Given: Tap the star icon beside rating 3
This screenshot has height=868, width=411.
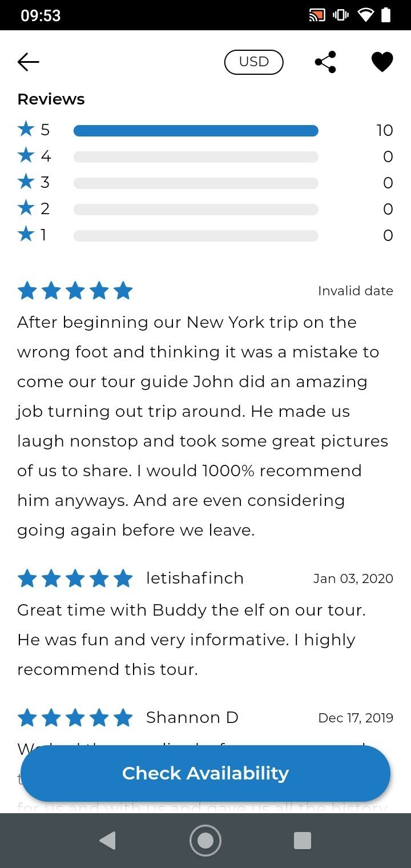Looking at the screenshot, I should [x=26, y=182].
